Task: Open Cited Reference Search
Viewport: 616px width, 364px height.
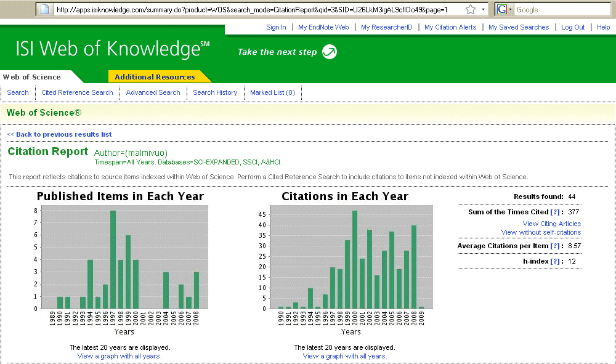Action: pyautogui.click(x=77, y=92)
